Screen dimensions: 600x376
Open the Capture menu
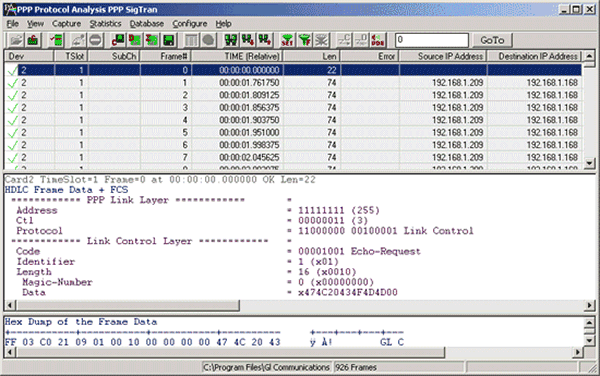point(67,24)
